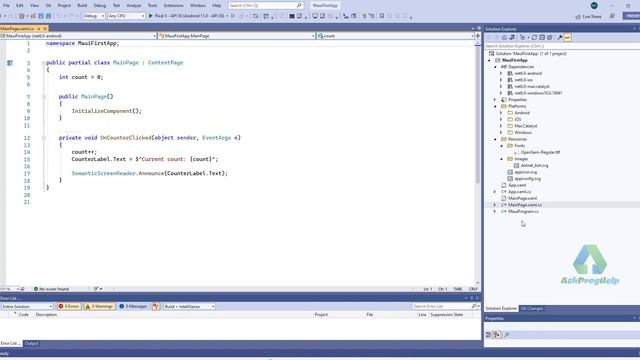This screenshot has height=360, width=640.
Task: Collapse the Platforms folder
Action: [495, 106]
